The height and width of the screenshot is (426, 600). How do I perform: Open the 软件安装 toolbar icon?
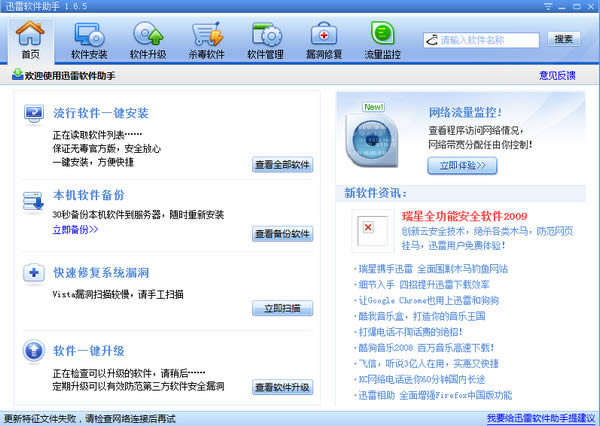pyautogui.click(x=89, y=35)
